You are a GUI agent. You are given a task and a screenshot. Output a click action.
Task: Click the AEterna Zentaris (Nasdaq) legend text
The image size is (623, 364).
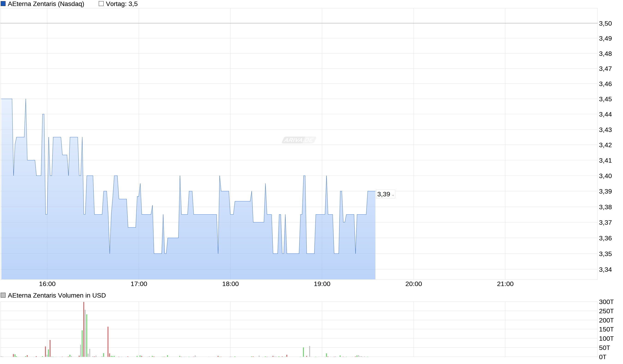[x=46, y=4]
